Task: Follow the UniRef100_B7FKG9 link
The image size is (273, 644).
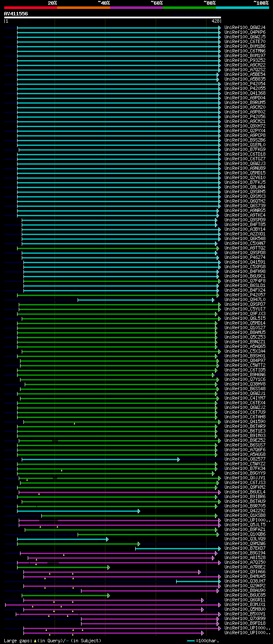Action: click(245, 150)
